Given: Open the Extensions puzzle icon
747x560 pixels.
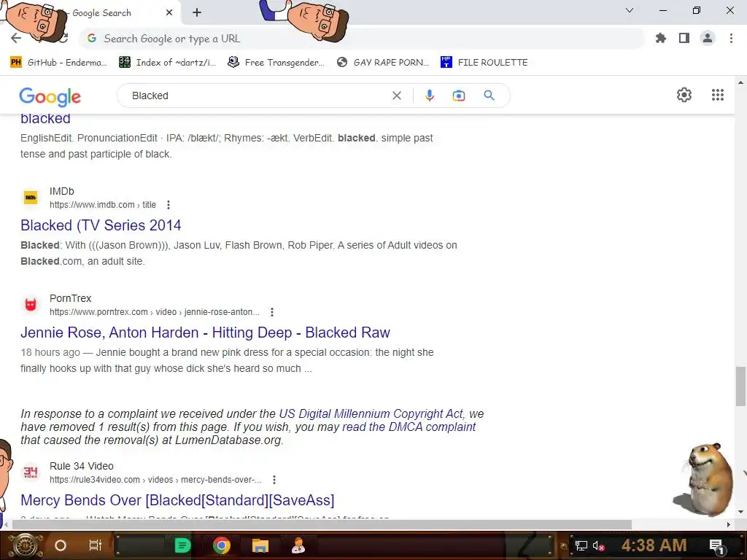Looking at the screenshot, I should (x=661, y=38).
